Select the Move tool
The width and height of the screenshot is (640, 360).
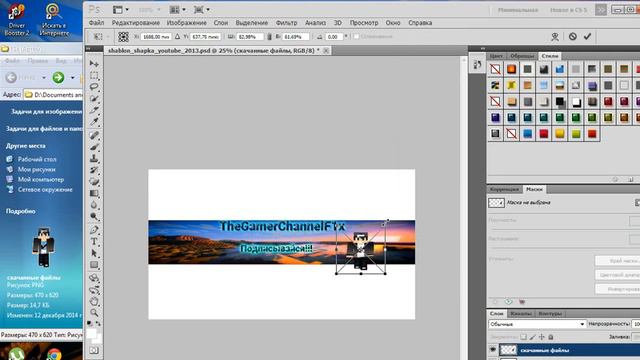click(94, 64)
